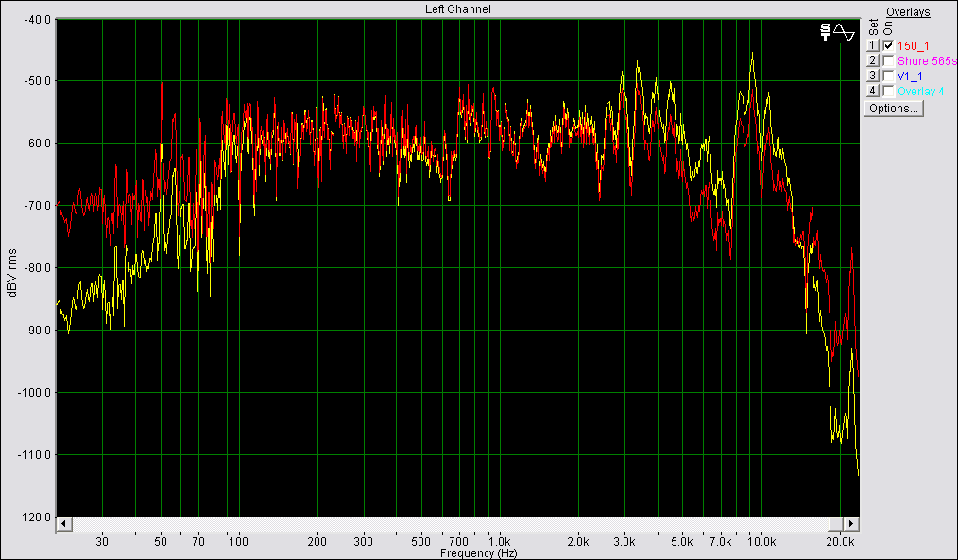Viewport: 958px width, 560px height.
Task: Click the Set 2 overlay button
Action: click(x=872, y=61)
